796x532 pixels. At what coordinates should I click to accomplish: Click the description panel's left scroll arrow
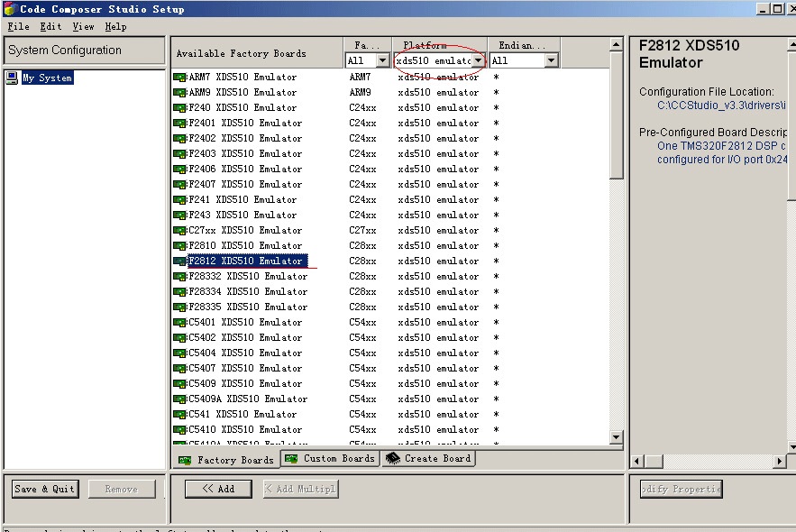[x=637, y=462]
